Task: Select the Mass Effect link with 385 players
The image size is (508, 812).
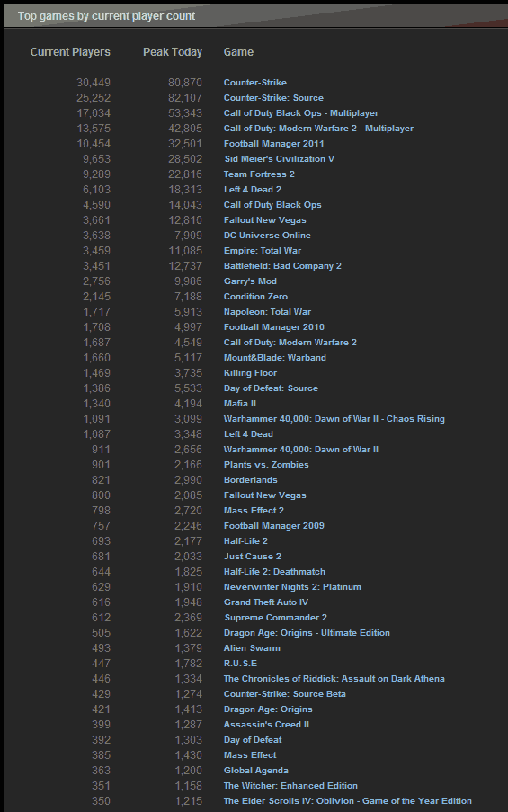Action: [x=250, y=755]
